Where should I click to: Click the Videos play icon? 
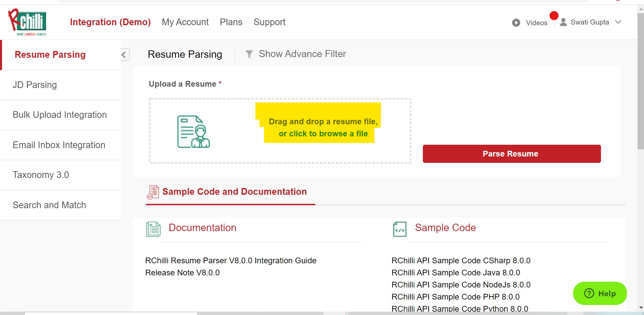(516, 22)
